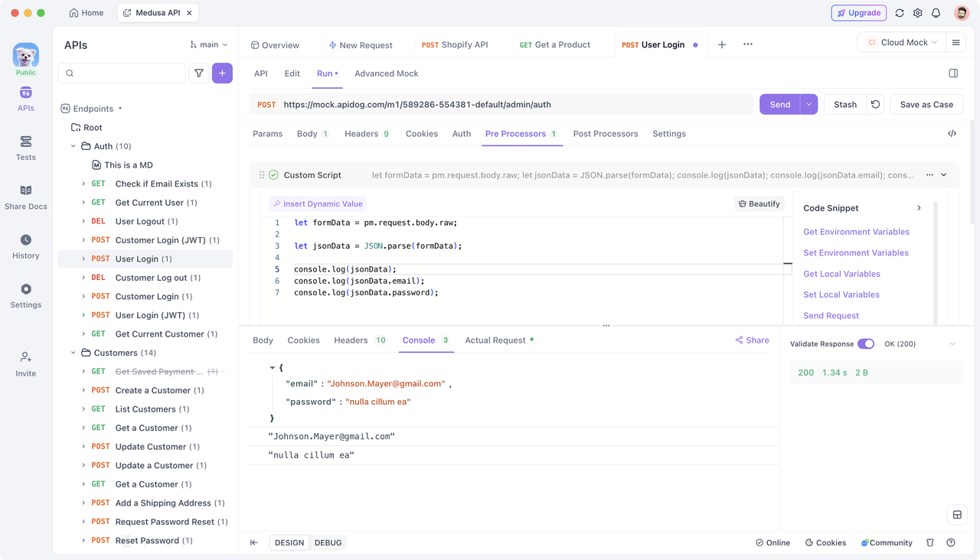Add a new tab with plus icon
The height and width of the screenshot is (560, 980).
(721, 44)
